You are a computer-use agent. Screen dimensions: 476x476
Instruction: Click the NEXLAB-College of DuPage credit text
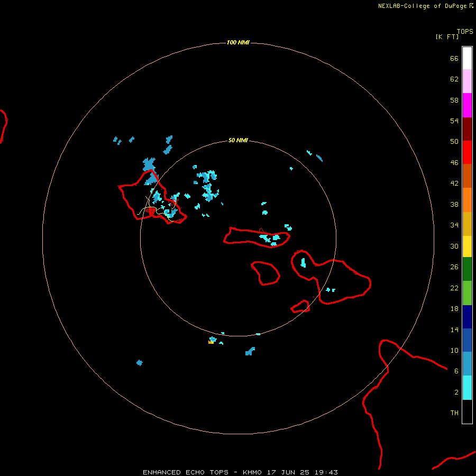422,6
